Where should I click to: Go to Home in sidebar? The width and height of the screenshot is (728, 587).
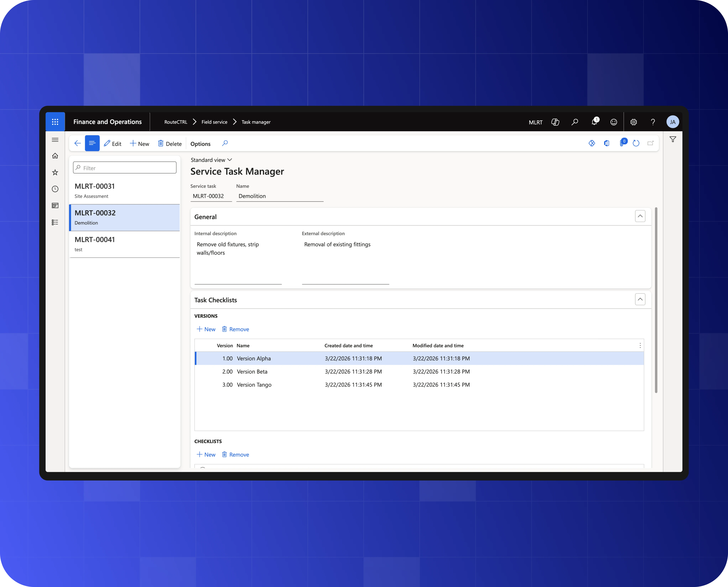55,155
